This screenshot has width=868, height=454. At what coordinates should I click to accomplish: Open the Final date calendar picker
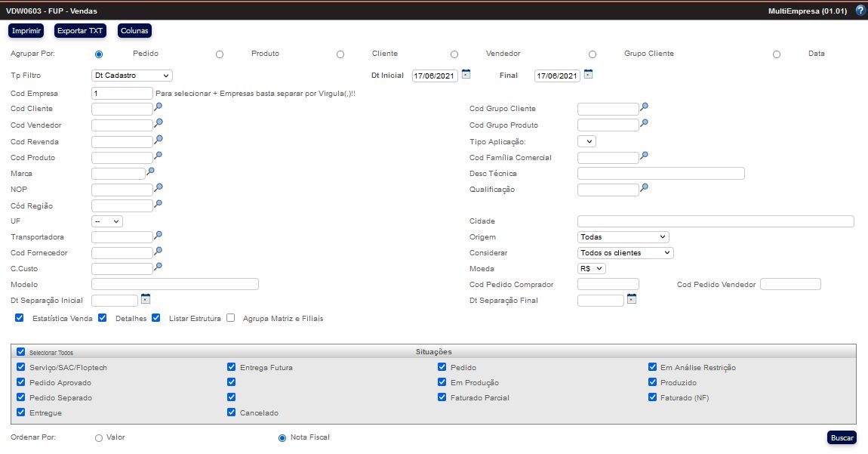point(588,74)
